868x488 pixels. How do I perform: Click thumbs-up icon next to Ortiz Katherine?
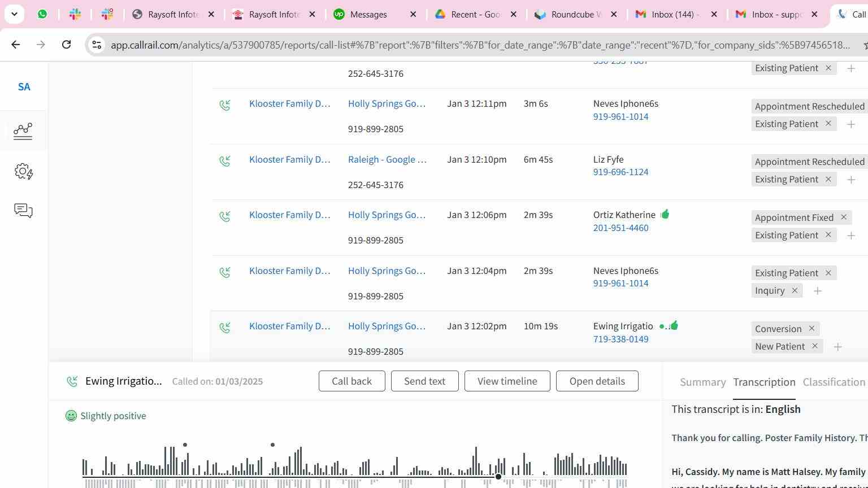tap(665, 214)
